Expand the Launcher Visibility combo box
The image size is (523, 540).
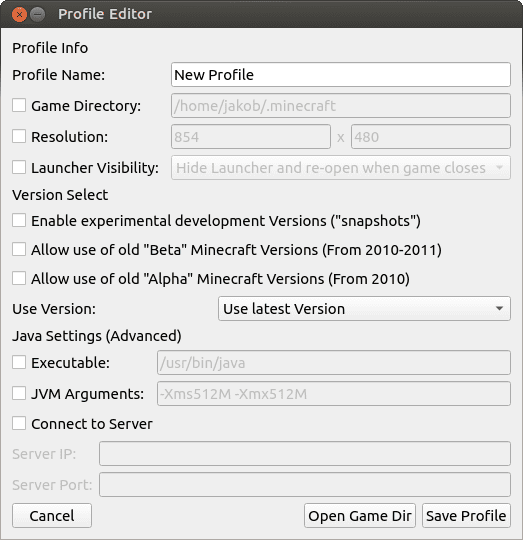tap(341, 168)
